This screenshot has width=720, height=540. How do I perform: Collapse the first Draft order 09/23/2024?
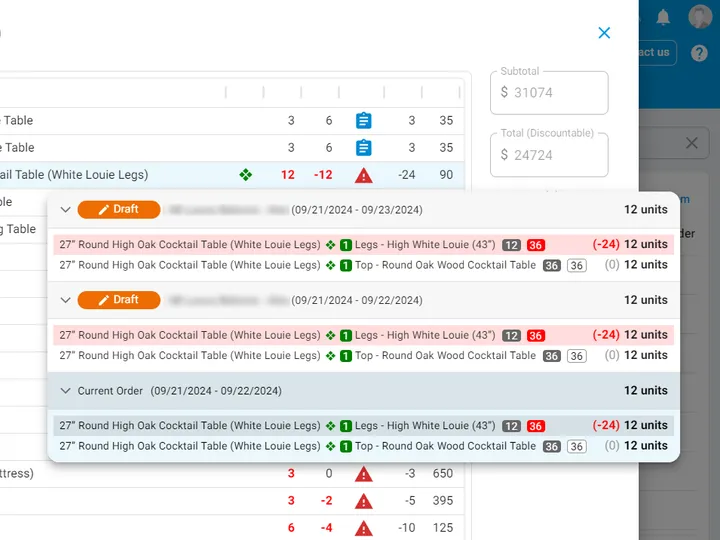(x=66, y=210)
